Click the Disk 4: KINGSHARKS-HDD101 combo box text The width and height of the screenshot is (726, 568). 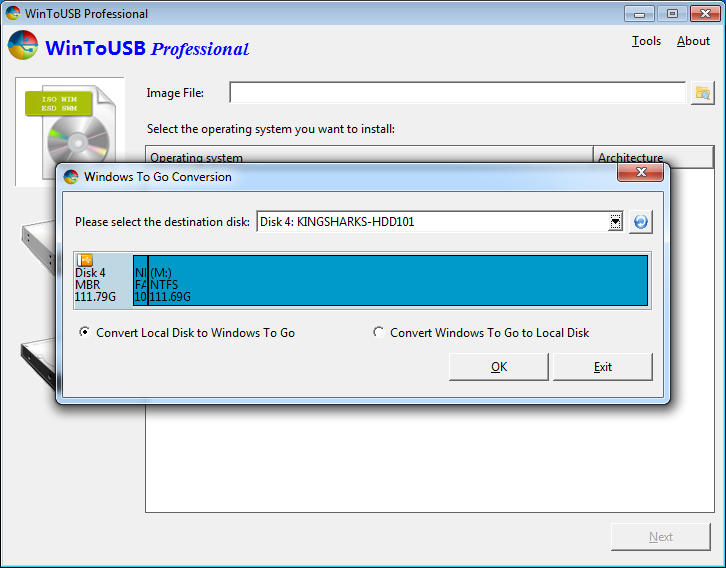tap(337, 222)
